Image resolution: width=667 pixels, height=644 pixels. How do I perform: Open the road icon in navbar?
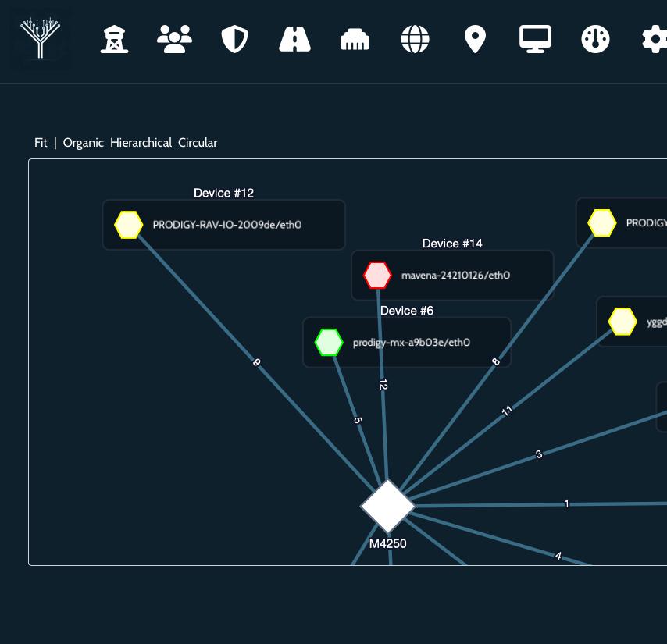pos(295,38)
